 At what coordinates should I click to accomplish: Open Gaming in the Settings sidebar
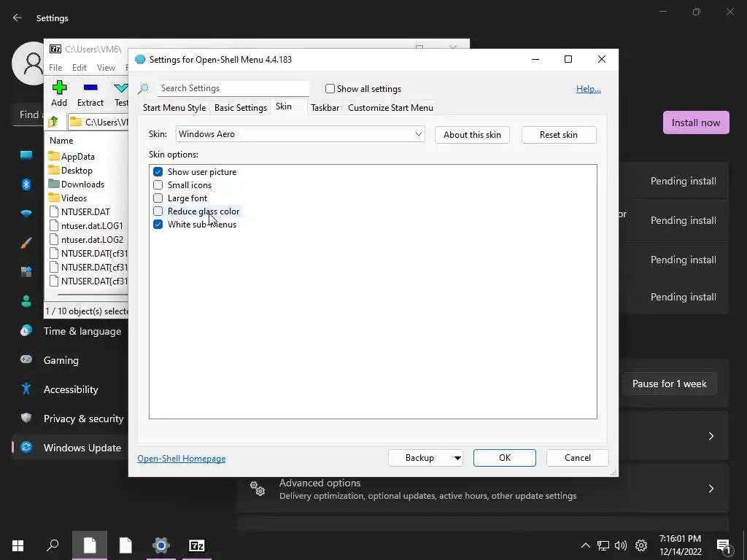point(70,360)
